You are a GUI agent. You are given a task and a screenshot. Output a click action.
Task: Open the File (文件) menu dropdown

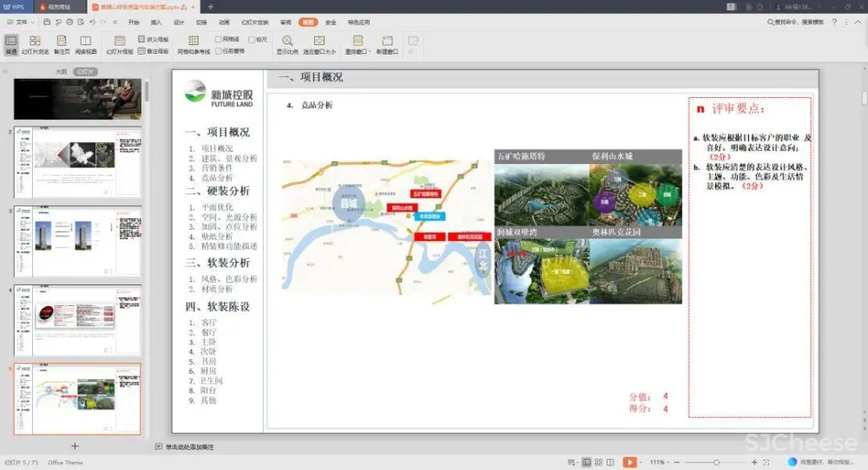[22, 22]
